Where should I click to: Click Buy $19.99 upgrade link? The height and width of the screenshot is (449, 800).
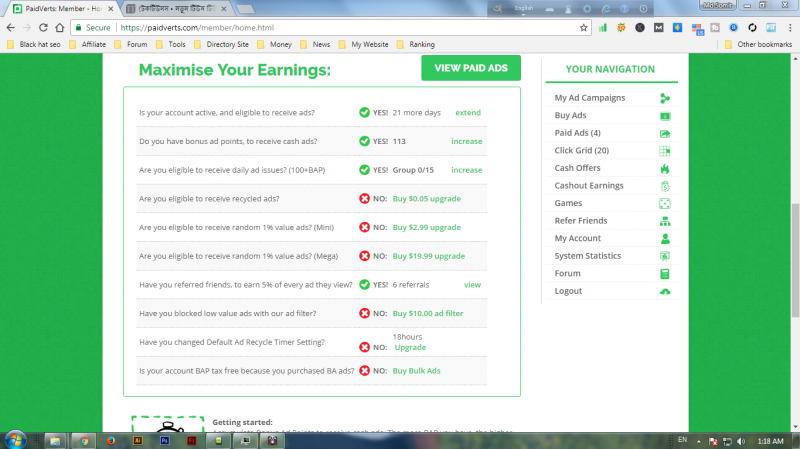[x=429, y=256]
